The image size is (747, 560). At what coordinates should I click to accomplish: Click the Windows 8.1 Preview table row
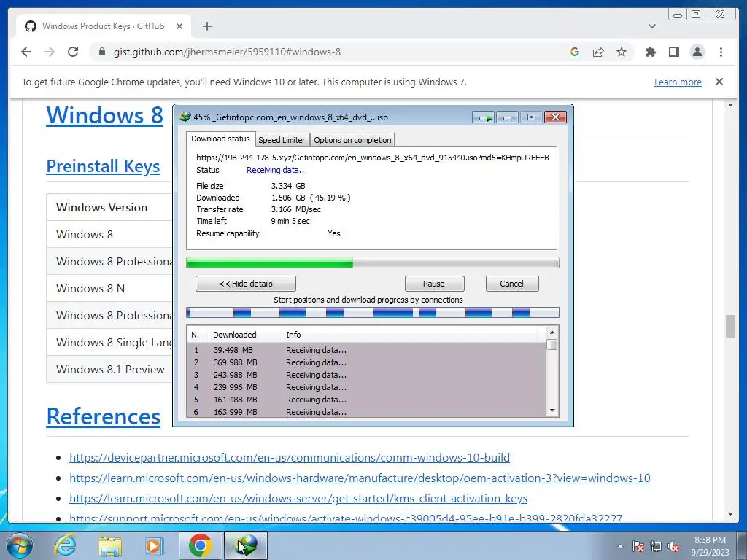pos(109,369)
